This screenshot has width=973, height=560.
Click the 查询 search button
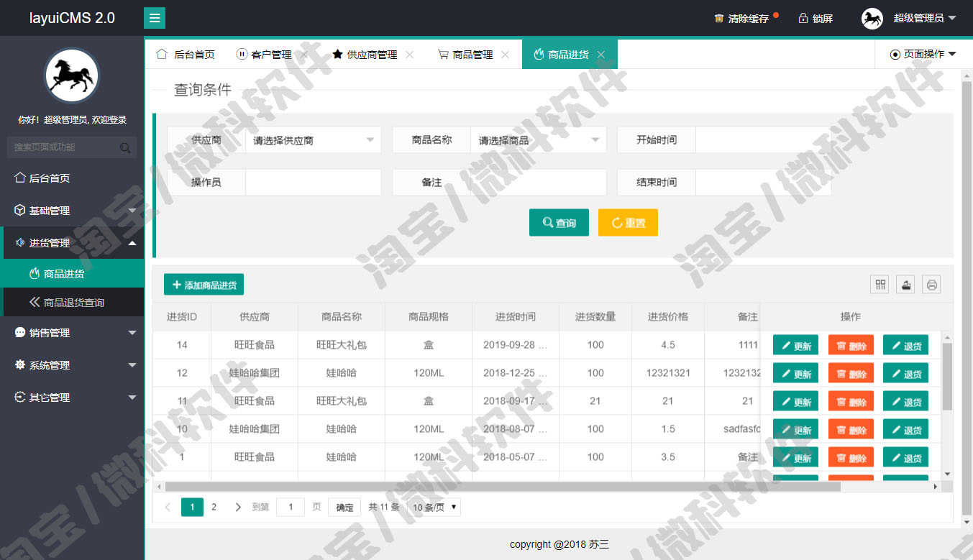point(559,223)
